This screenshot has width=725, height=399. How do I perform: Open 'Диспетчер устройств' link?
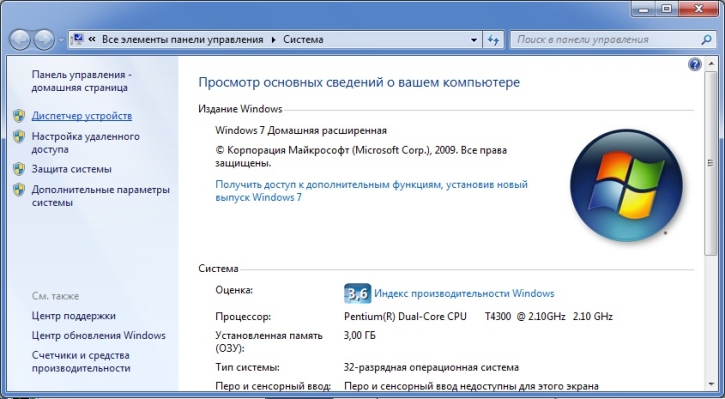[82, 116]
